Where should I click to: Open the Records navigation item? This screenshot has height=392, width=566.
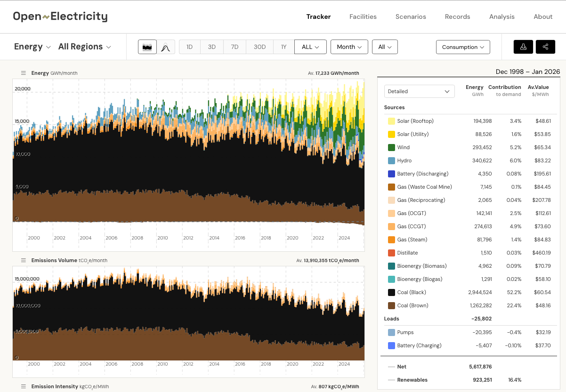[x=457, y=16]
